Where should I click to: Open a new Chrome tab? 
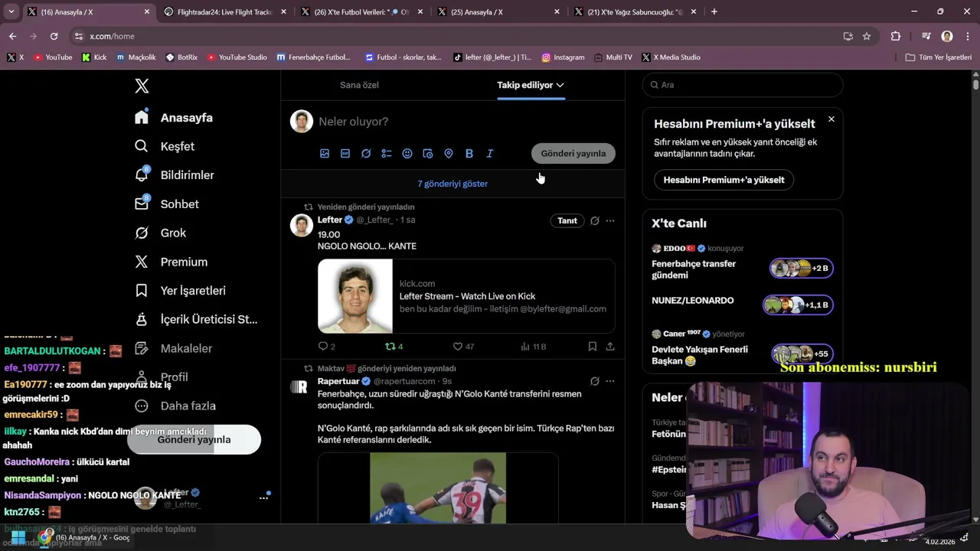pos(714,11)
